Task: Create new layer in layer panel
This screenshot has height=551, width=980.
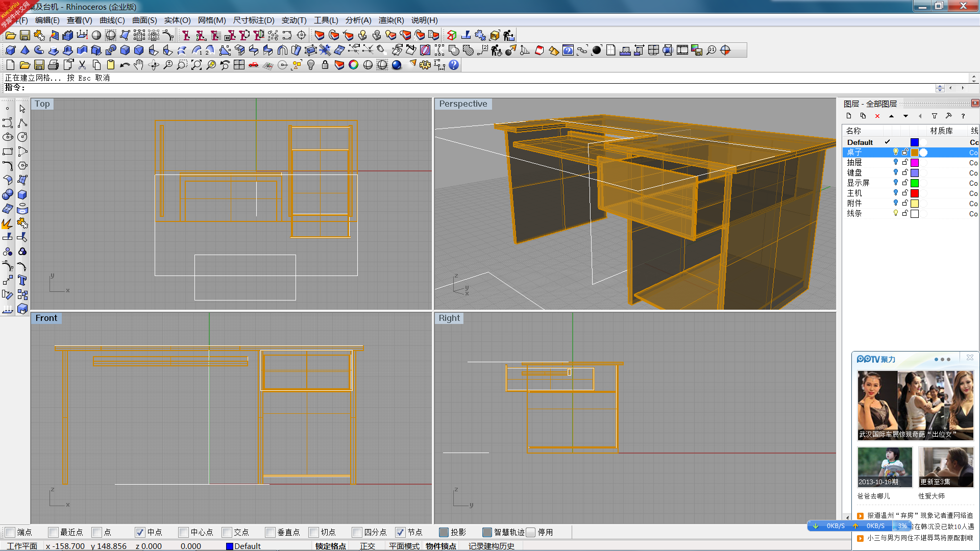Action: [x=849, y=116]
